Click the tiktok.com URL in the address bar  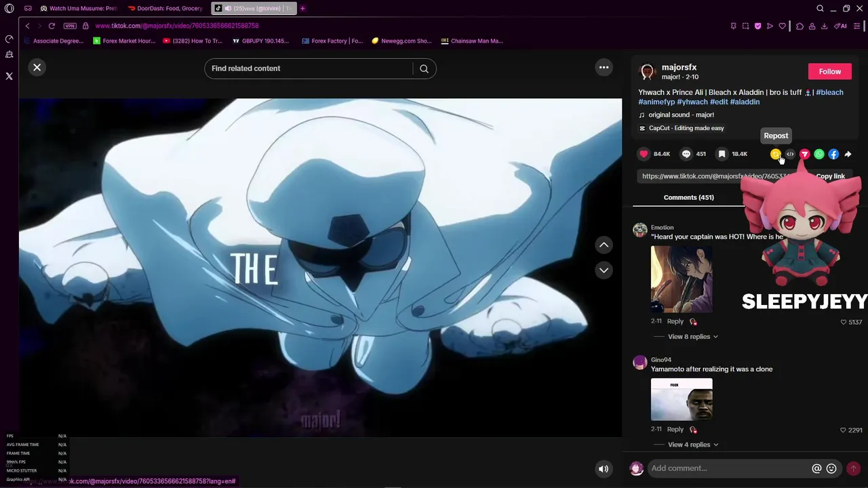pos(176,26)
